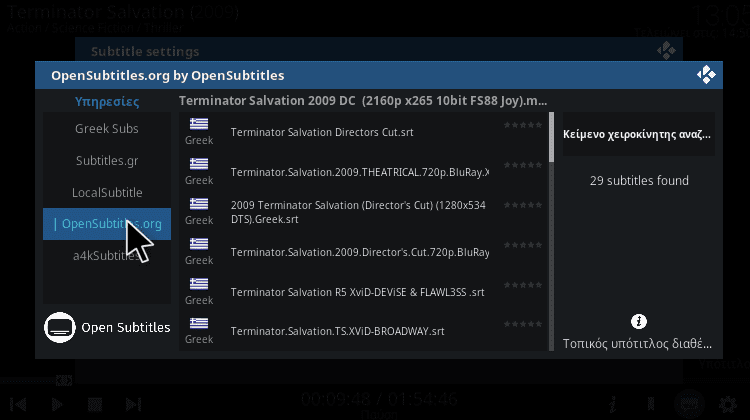This screenshot has width=750, height=420.
Task: Click the info icon above local subtitle notice
Action: click(639, 321)
